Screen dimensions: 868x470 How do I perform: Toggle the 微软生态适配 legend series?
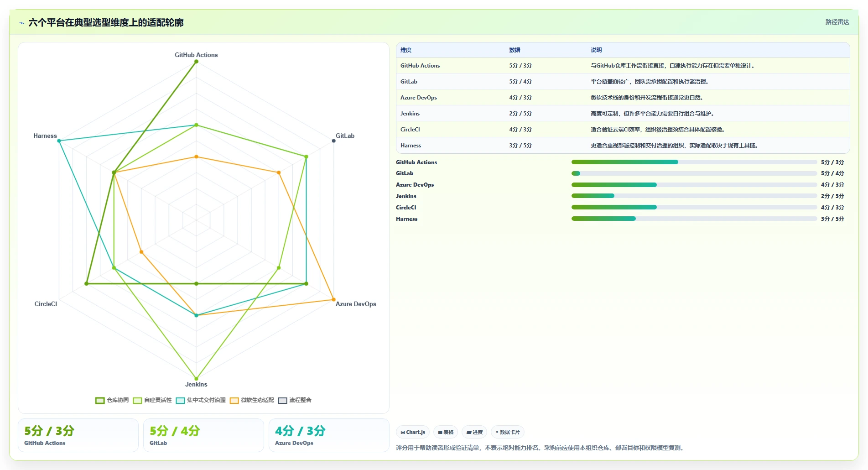click(252, 400)
